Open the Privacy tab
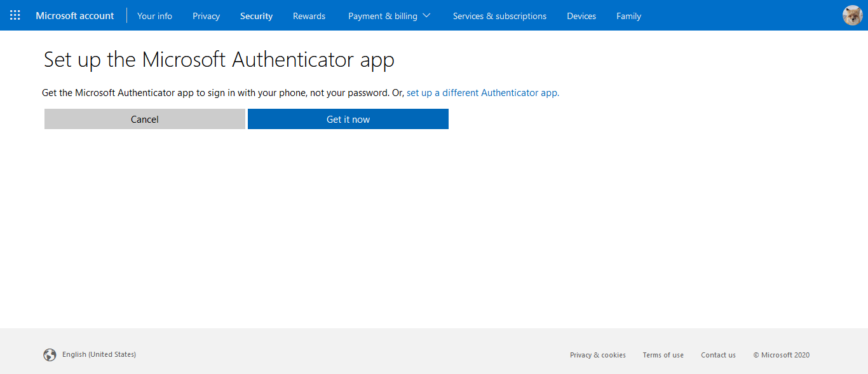This screenshot has width=868, height=374. click(206, 16)
